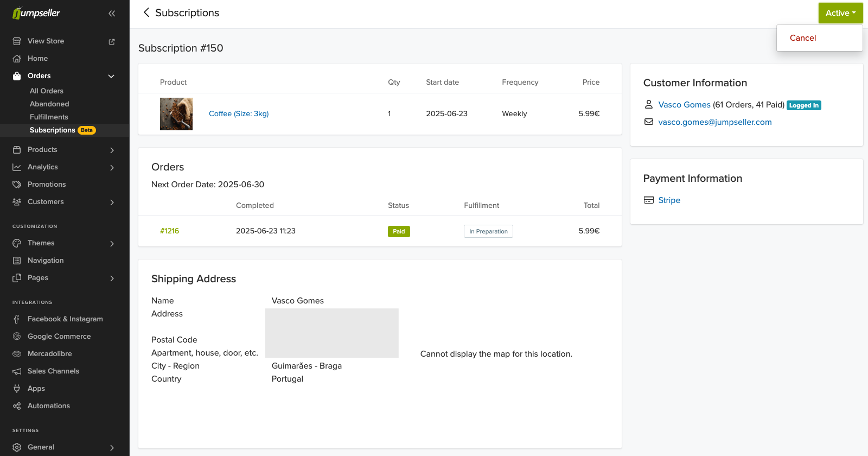Click completed time 2025-06-23 11:23
Screen dimensions: 868x456
[266, 231]
